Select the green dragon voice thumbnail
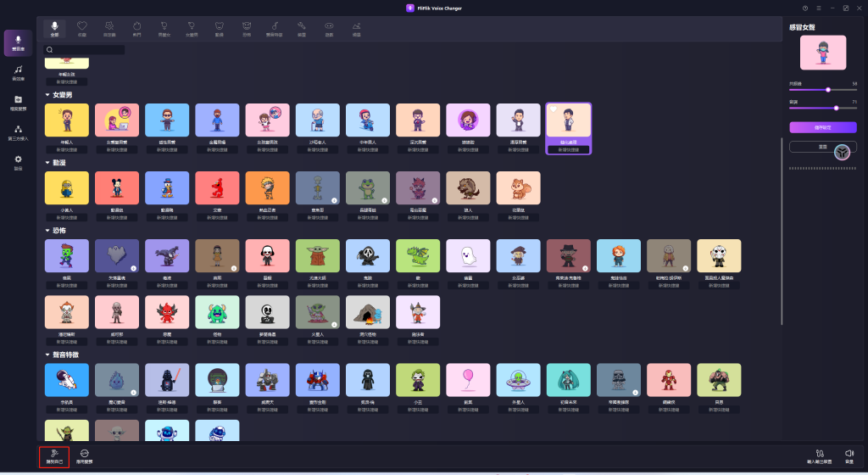Image resolution: width=868 pixels, height=475 pixels. click(x=418, y=256)
